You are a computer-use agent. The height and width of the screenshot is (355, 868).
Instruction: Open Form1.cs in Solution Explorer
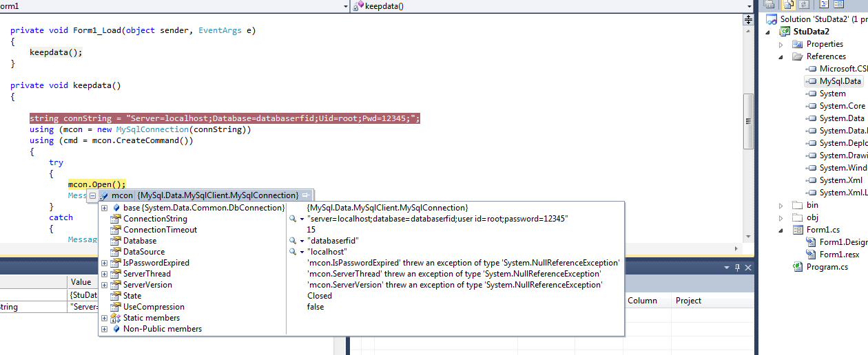point(823,230)
